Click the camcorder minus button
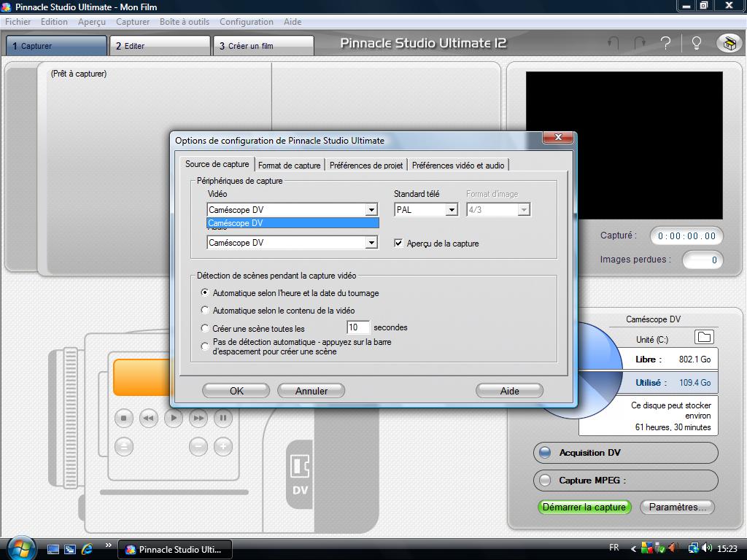The width and height of the screenshot is (747, 560). (198, 446)
